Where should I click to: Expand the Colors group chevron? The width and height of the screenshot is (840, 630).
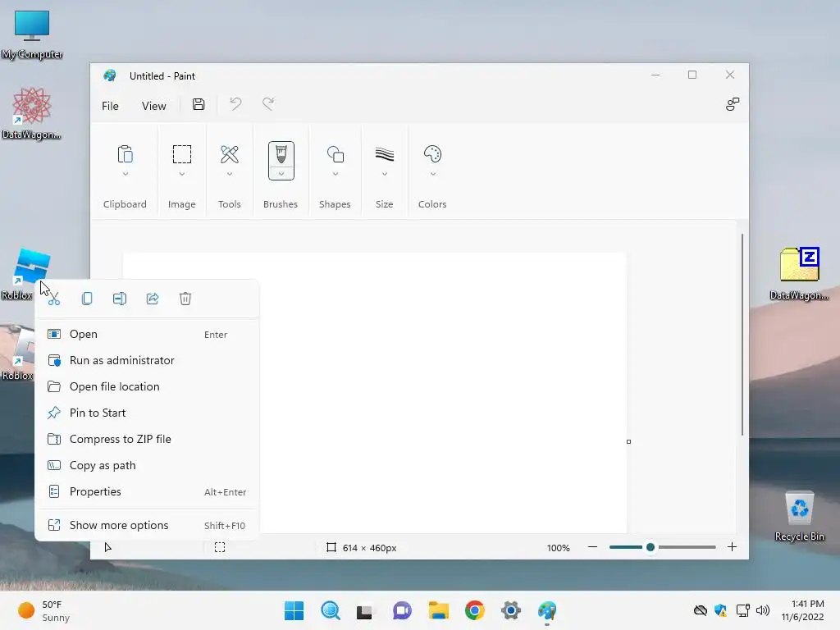point(433,174)
